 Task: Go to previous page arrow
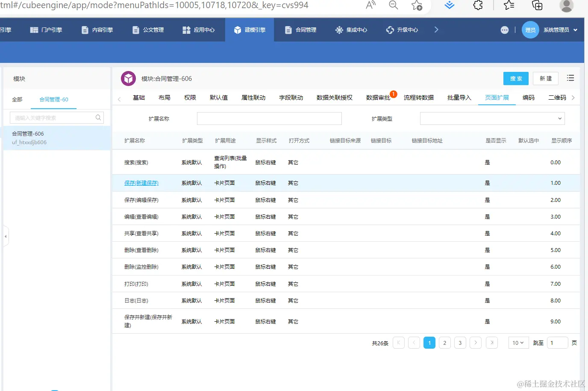[x=414, y=343]
